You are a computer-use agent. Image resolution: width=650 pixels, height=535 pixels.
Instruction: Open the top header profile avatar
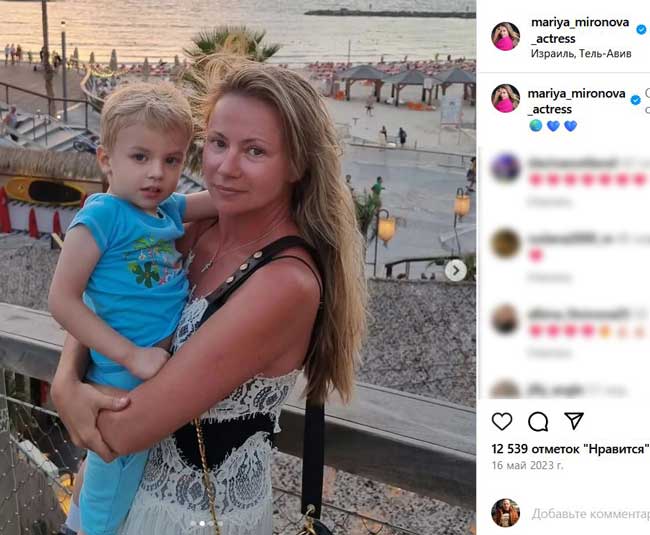point(505,36)
